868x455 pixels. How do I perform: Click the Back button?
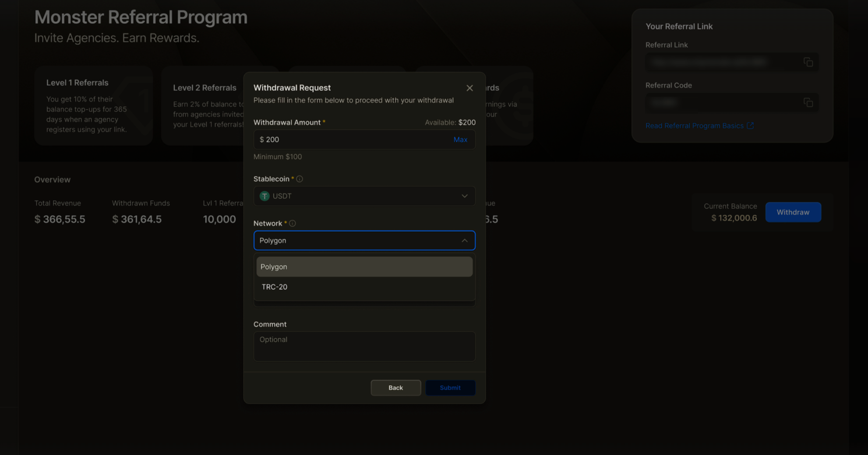(395, 388)
